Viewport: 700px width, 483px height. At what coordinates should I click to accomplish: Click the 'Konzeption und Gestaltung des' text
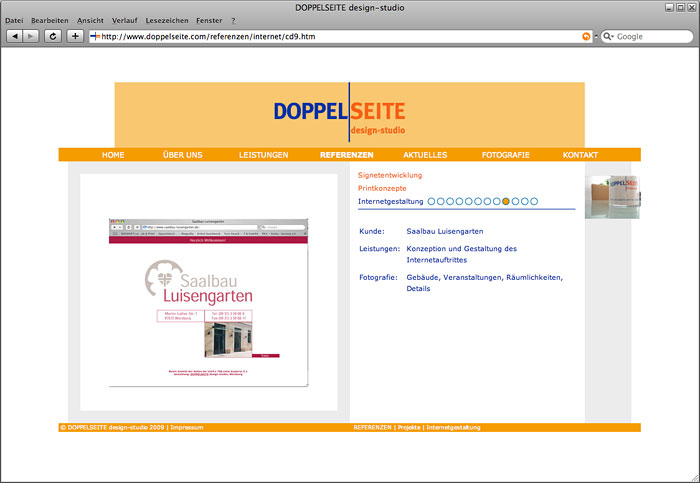pyautogui.click(x=462, y=249)
